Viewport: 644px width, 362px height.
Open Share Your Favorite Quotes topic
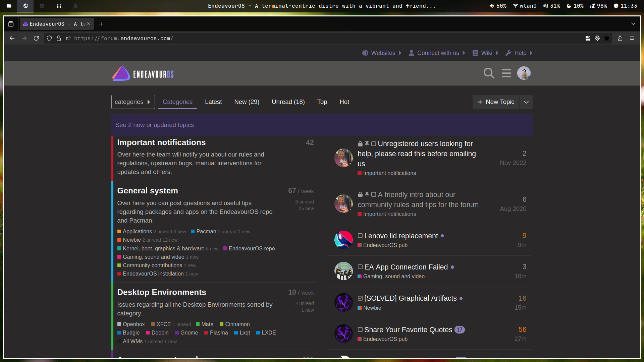click(408, 330)
